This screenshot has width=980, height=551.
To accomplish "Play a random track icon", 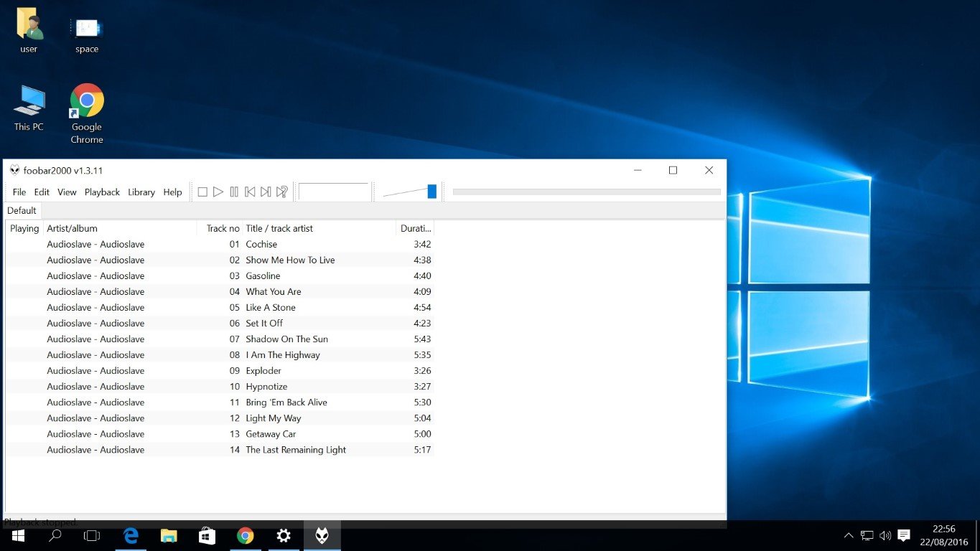I will (282, 192).
